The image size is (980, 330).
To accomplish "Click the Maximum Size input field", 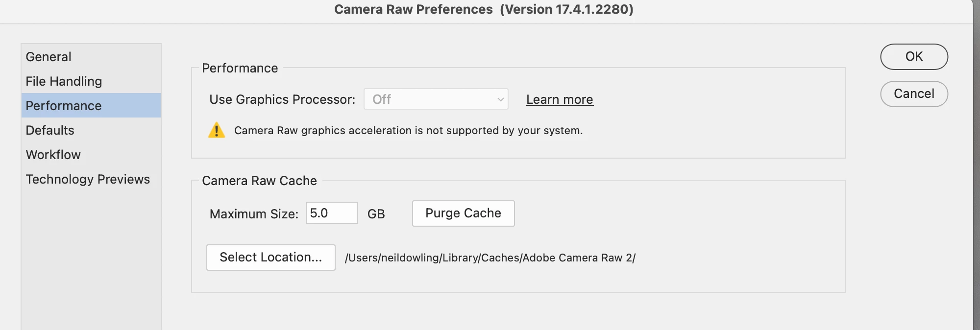I will click(x=331, y=213).
